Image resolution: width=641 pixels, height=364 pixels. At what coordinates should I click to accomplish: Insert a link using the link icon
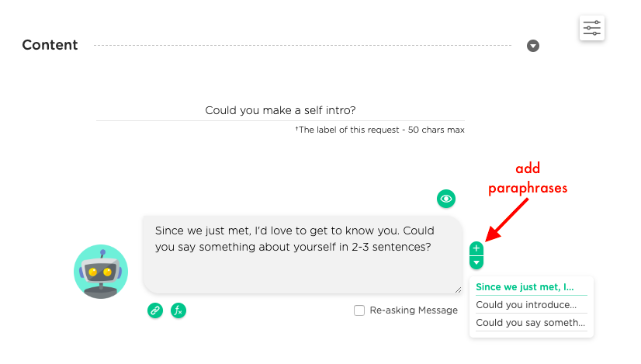(155, 310)
